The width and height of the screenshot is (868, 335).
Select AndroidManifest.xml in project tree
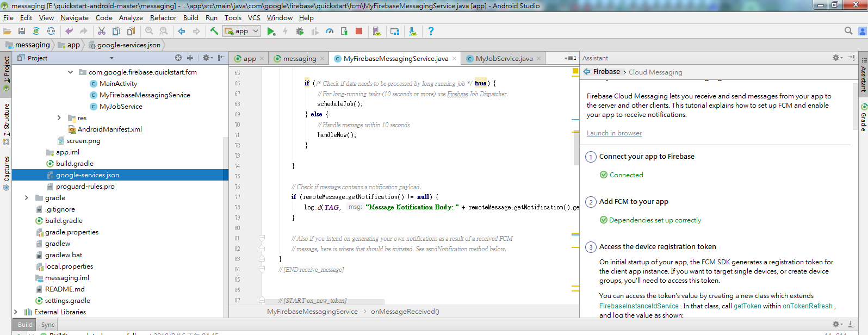click(x=109, y=129)
